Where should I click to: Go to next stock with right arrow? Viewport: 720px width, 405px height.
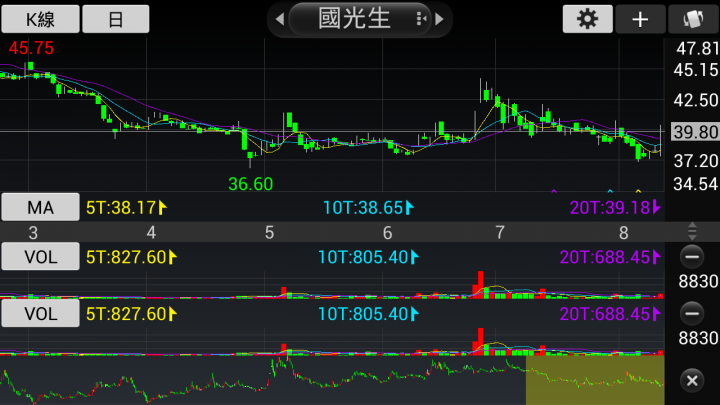coord(439,19)
